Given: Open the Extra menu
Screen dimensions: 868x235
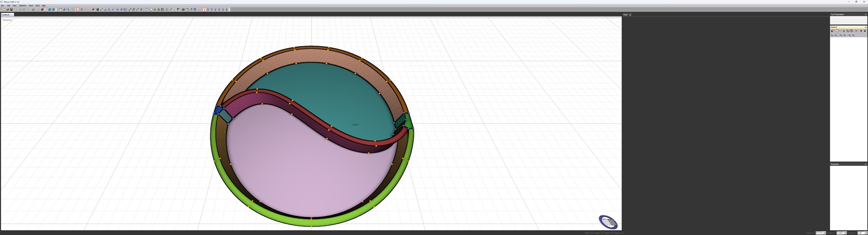Looking at the screenshot, I should point(38,6).
